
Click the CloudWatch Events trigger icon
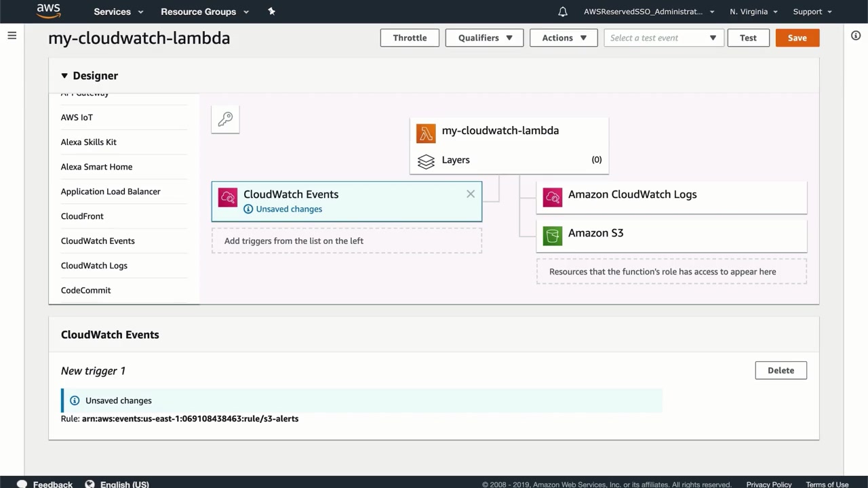point(228,197)
